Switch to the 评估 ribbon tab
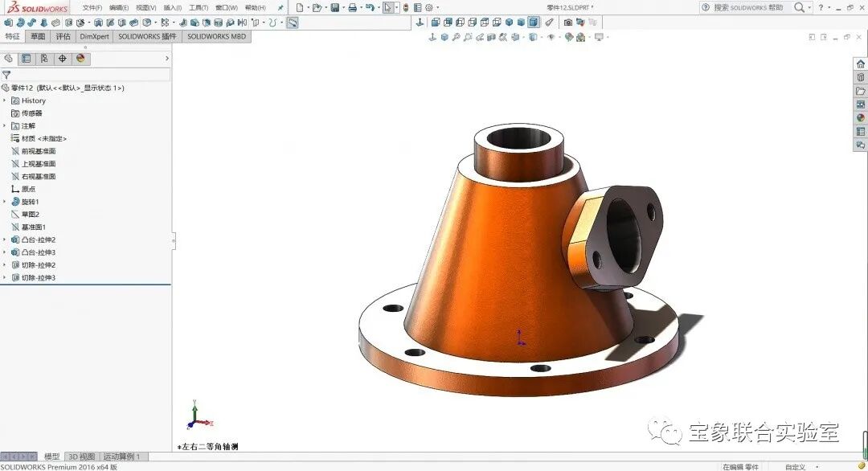Screen dimensions: 868x471 [63, 36]
